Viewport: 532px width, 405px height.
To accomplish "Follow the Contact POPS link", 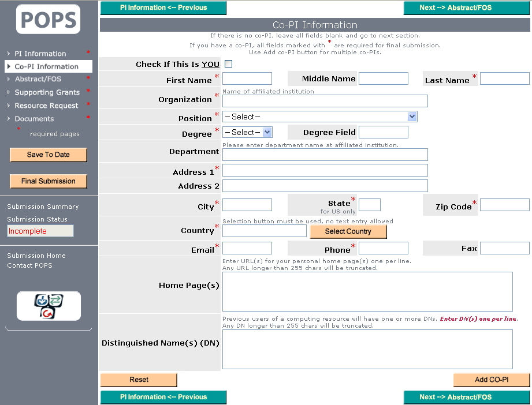I will coord(29,265).
